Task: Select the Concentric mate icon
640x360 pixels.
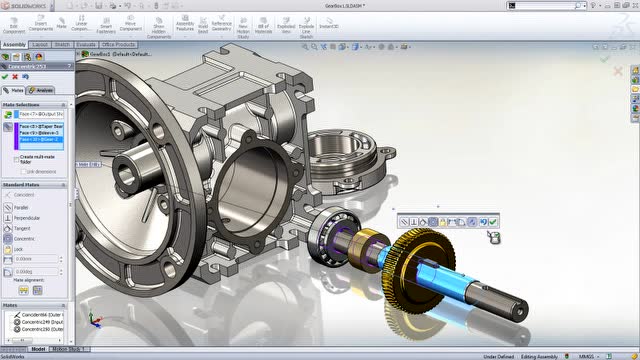Action: (8, 238)
